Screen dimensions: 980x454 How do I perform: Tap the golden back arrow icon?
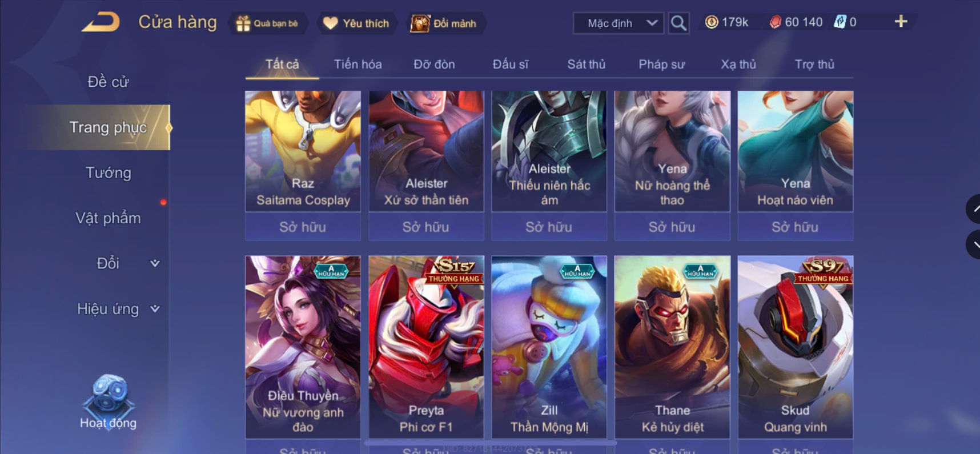101,22
